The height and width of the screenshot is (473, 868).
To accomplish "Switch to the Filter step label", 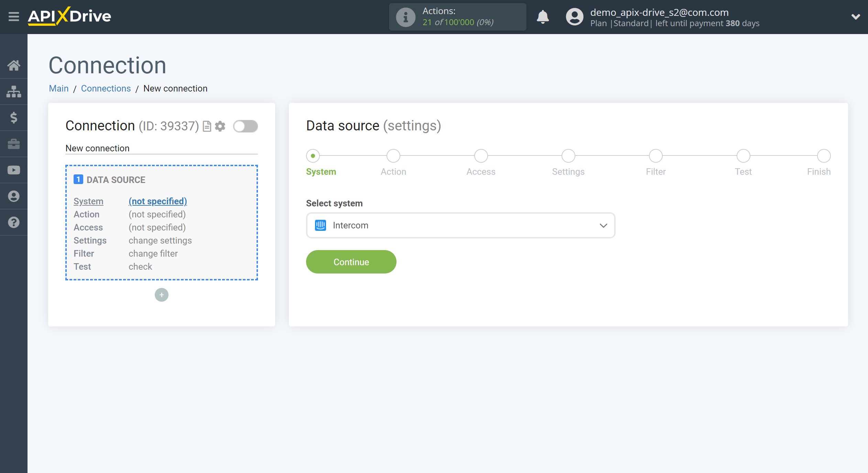I will 656,172.
